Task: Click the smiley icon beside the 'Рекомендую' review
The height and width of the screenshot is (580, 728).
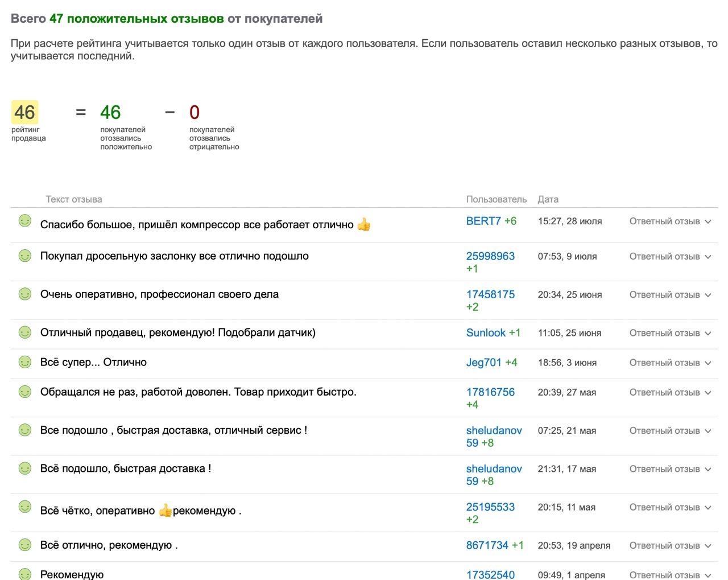Action: (25, 574)
